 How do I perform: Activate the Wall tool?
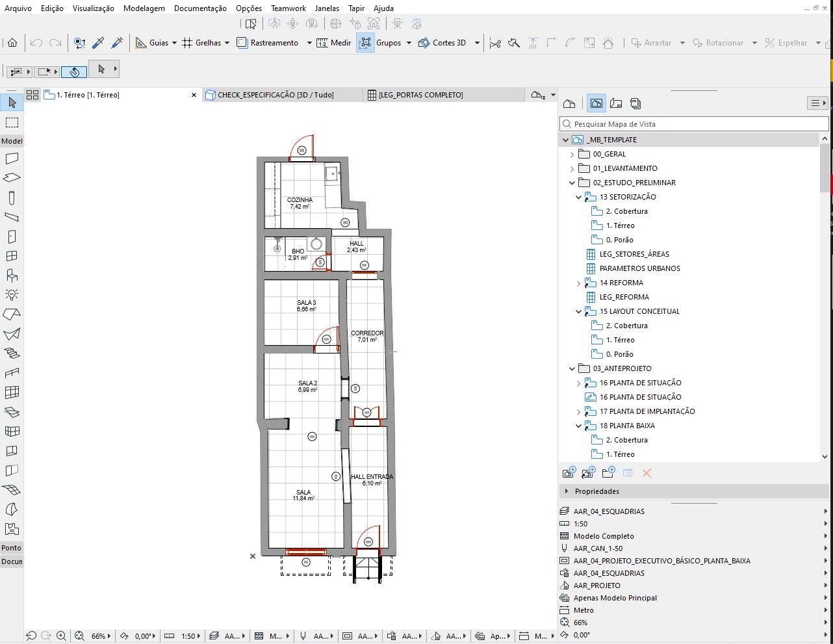(x=12, y=159)
